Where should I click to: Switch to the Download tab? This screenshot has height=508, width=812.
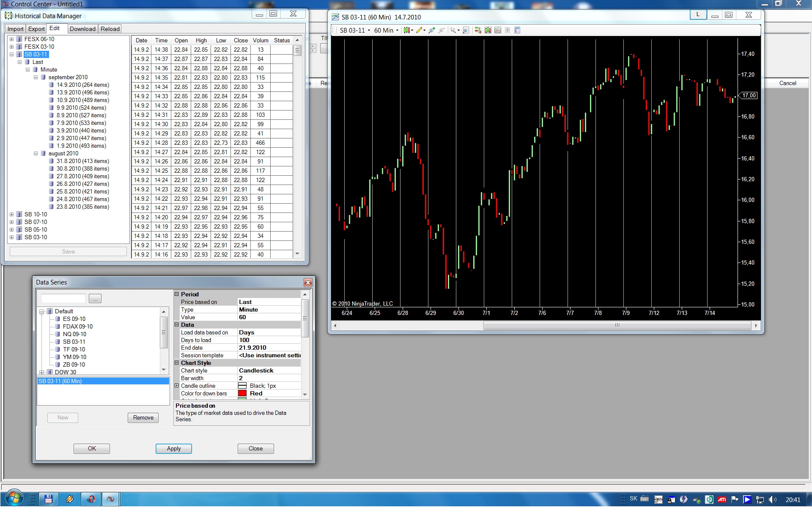[x=82, y=29]
